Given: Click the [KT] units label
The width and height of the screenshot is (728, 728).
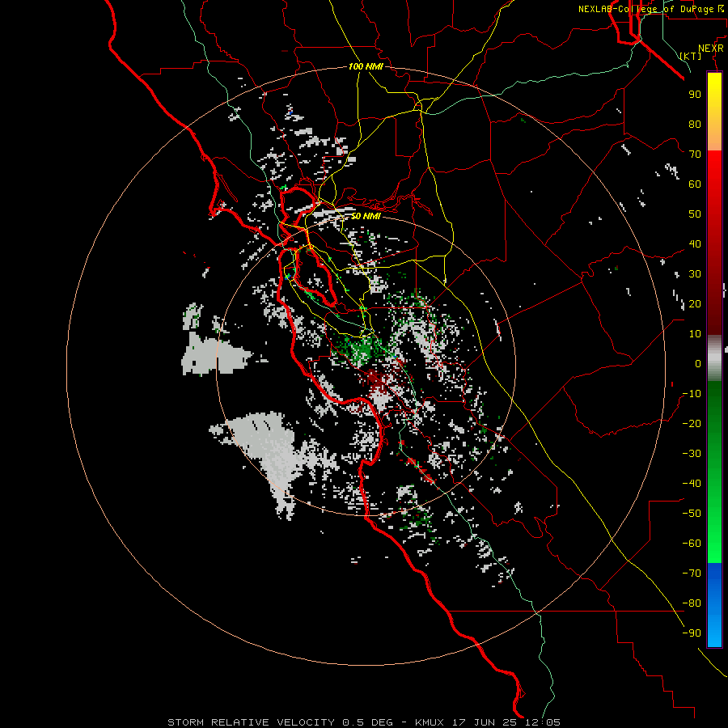Looking at the screenshot, I should click(x=691, y=56).
